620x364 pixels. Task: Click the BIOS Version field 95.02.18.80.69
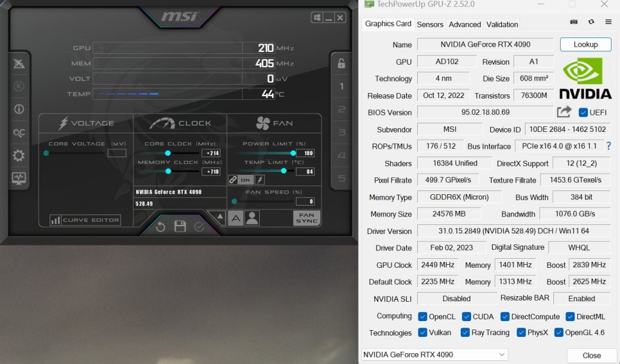tap(485, 112)
